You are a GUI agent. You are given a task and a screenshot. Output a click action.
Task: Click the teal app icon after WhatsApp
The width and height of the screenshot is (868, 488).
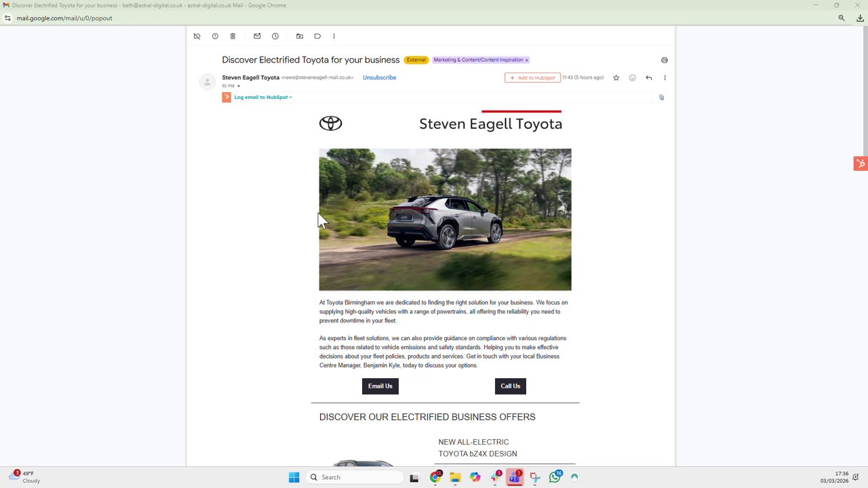coord(574,478)
